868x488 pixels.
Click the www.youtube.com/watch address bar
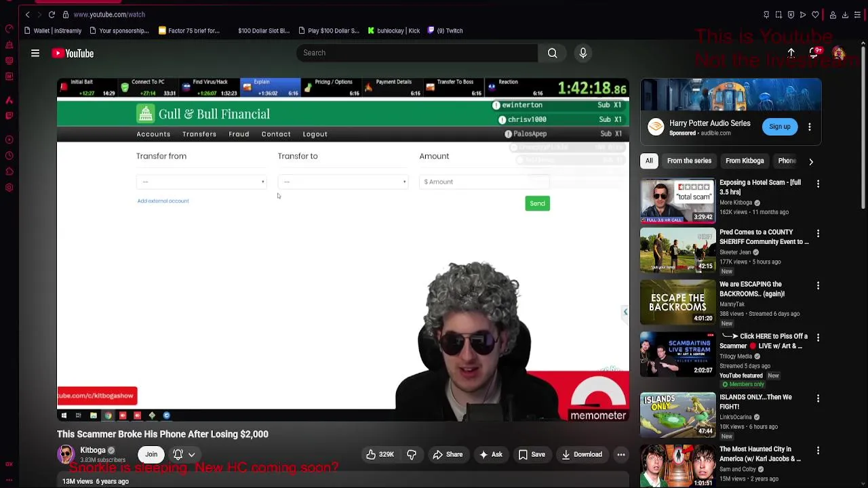109,14
